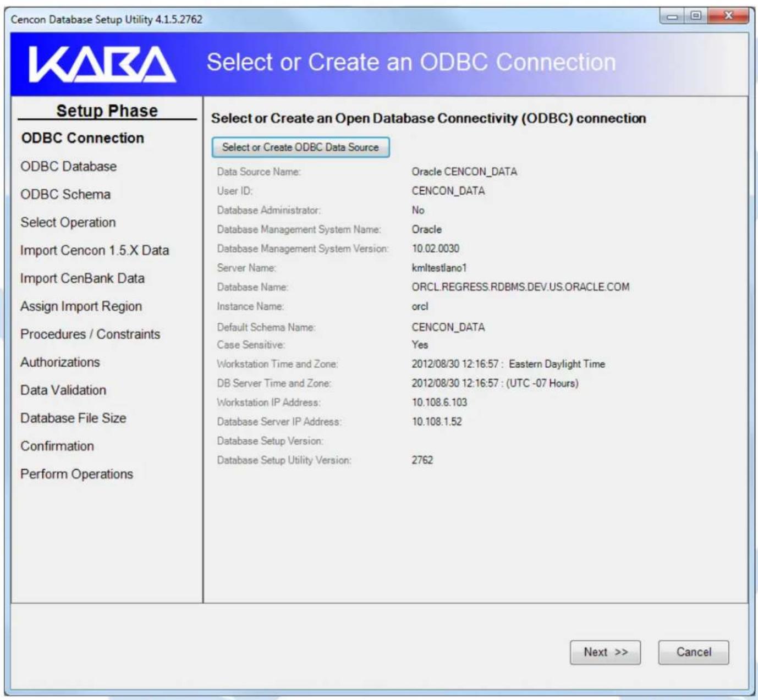Click the DB Server Time and Zone: label
758x700 pixels.
[274, 383]
